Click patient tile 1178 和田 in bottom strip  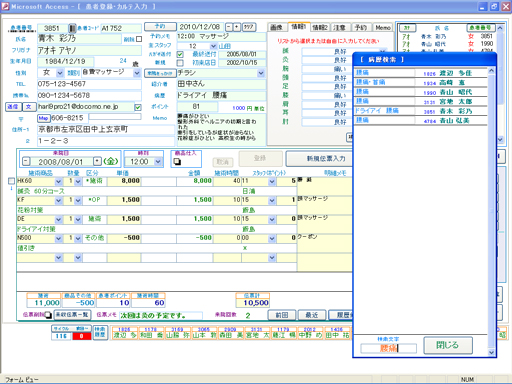click(151, 333)
